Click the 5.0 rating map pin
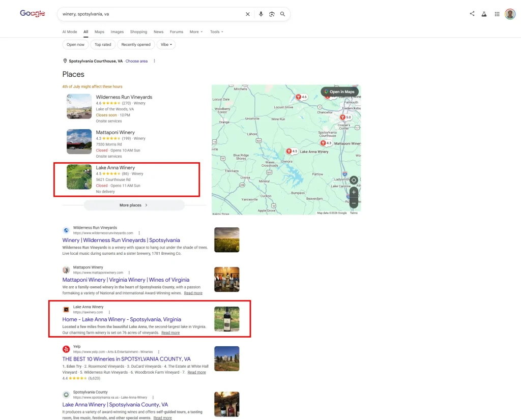Viewport: 521px width, 420px height. point(346,117)
